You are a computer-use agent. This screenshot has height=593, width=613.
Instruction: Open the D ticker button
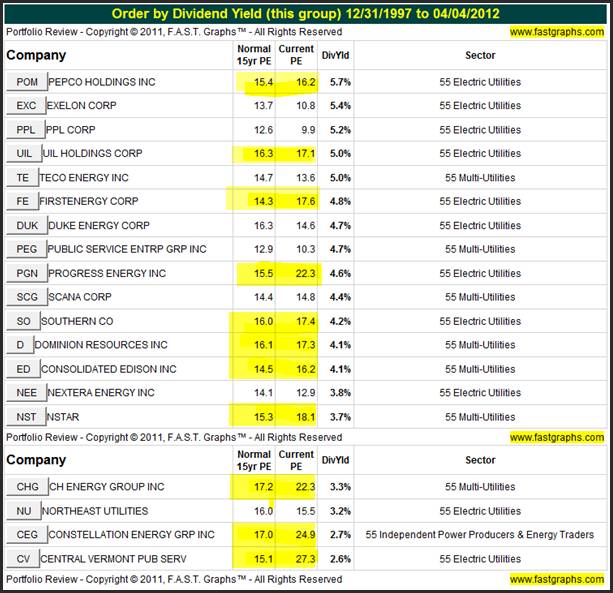[x=20, y=345]
